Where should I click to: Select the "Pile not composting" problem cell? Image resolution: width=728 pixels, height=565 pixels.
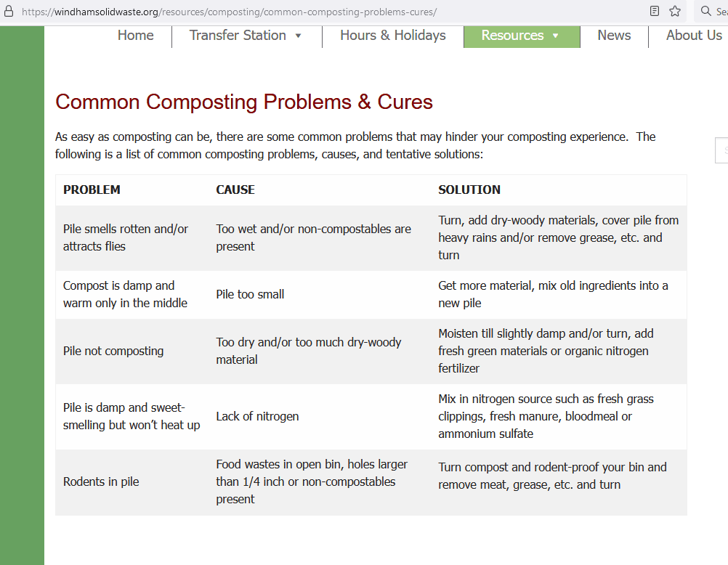click(113, 351)
